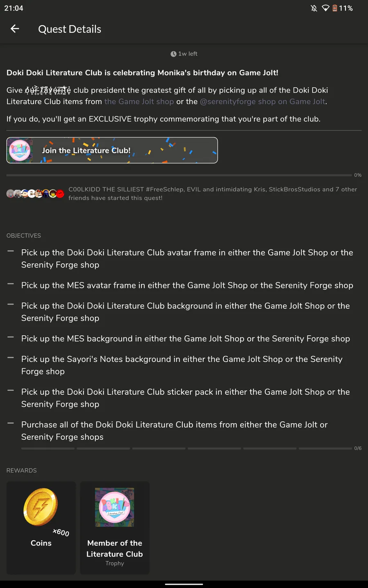Tap the gold Coins reward icon
The height and width of the screenshot is (588, 368).
41,507
